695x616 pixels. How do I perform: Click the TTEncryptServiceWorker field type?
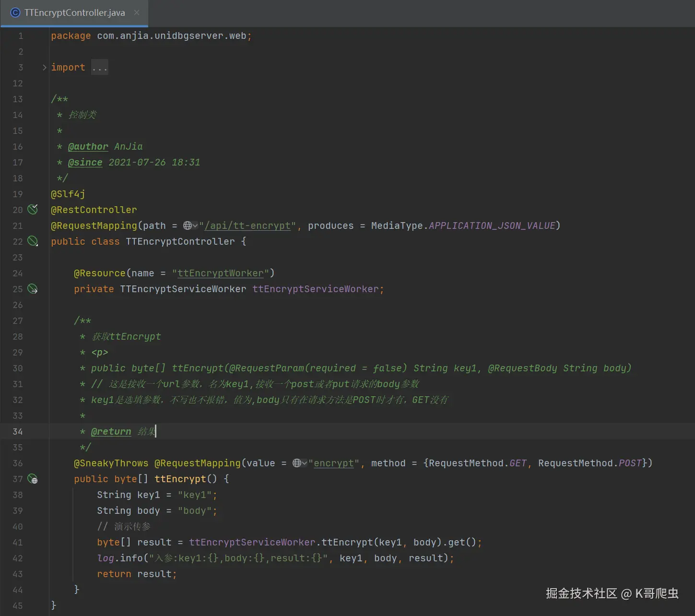(183, 289)
